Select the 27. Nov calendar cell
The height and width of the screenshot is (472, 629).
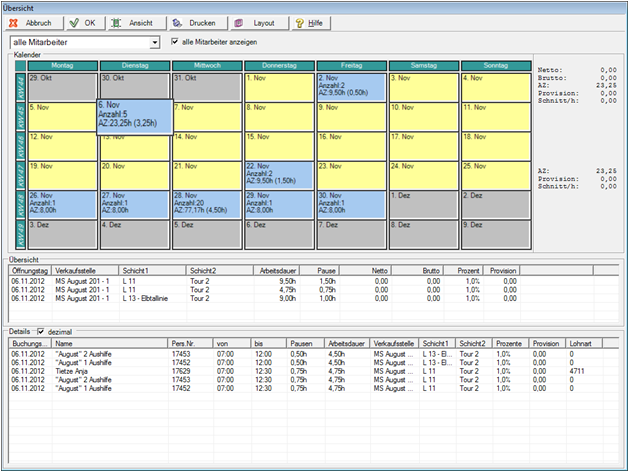click(135, 205)
